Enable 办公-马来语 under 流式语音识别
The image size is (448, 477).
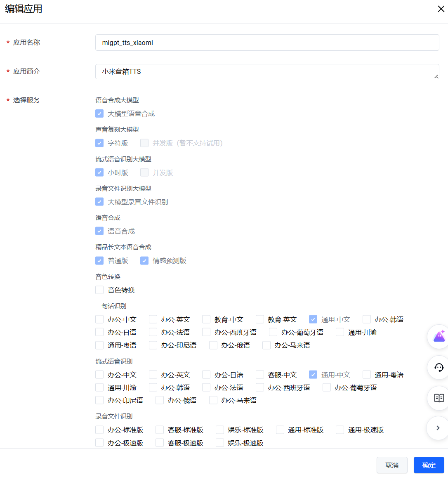pos(213,400)
